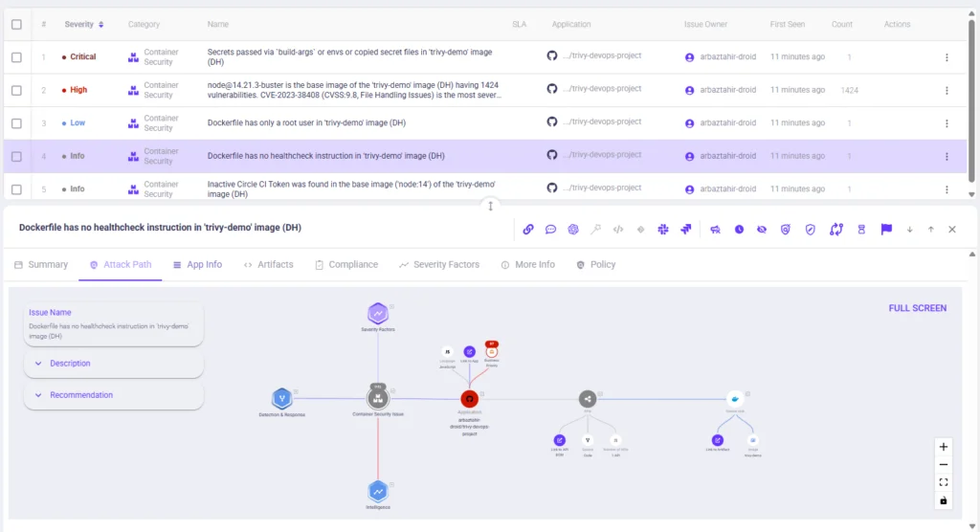Click the shield icon in the issue toolbar
The image size is (980, 532).
[x=810, y=230]
